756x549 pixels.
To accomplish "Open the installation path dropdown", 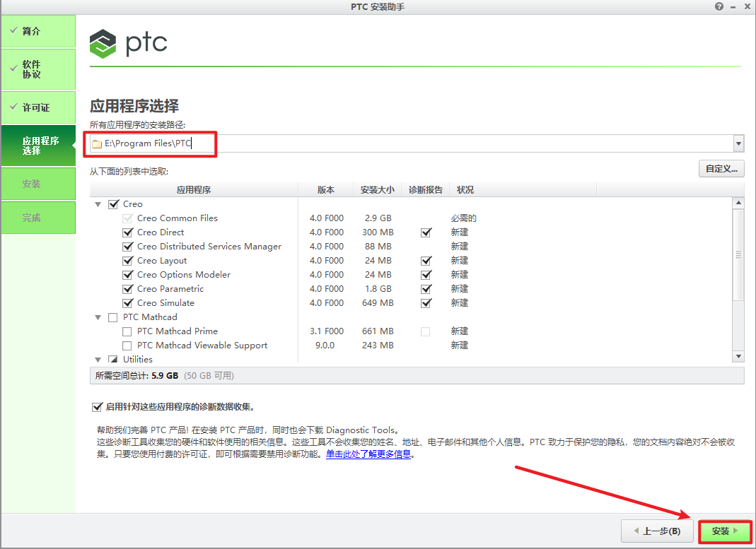I will (x=738, y=143).
